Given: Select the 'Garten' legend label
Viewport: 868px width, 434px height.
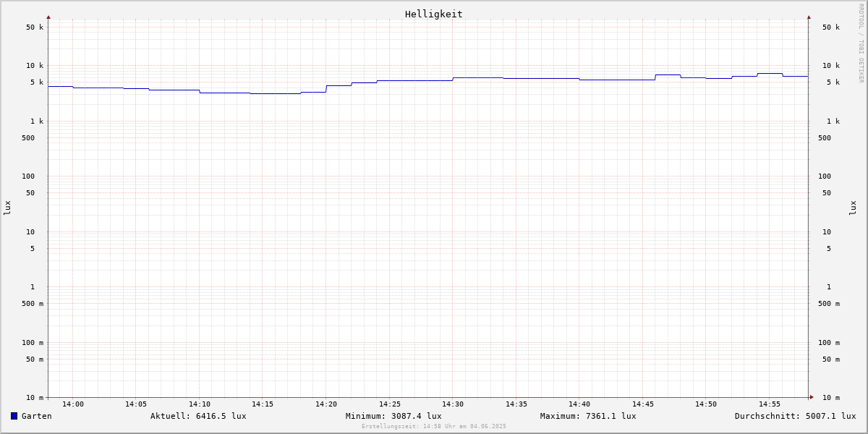Looking at the screenshot, I should (37, 416).
